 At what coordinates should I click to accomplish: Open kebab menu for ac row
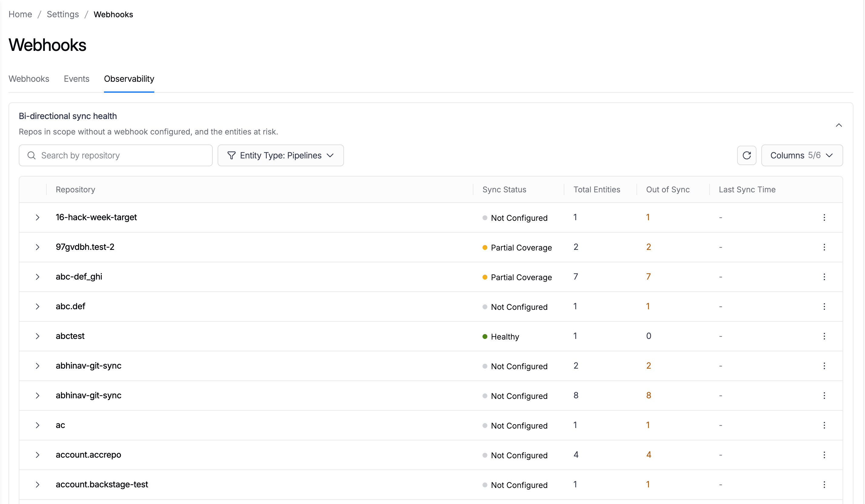pos(824,426)
